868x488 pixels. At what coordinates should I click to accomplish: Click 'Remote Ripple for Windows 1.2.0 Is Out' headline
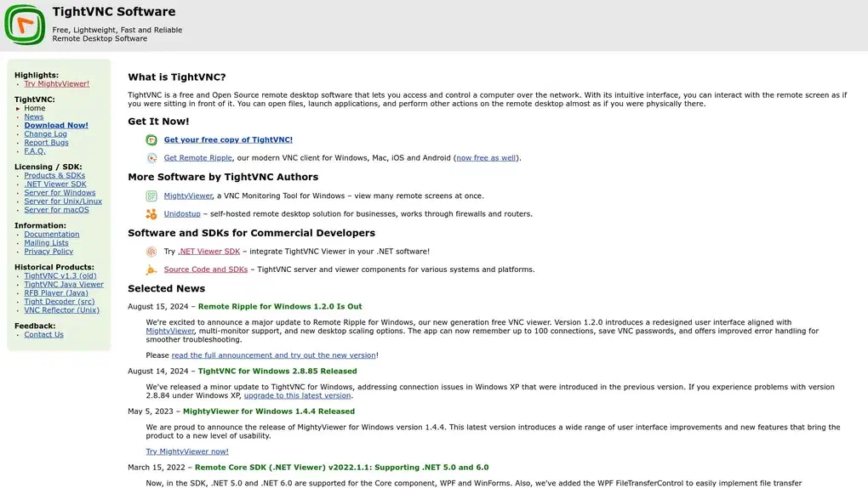click(x=280, y=307)
